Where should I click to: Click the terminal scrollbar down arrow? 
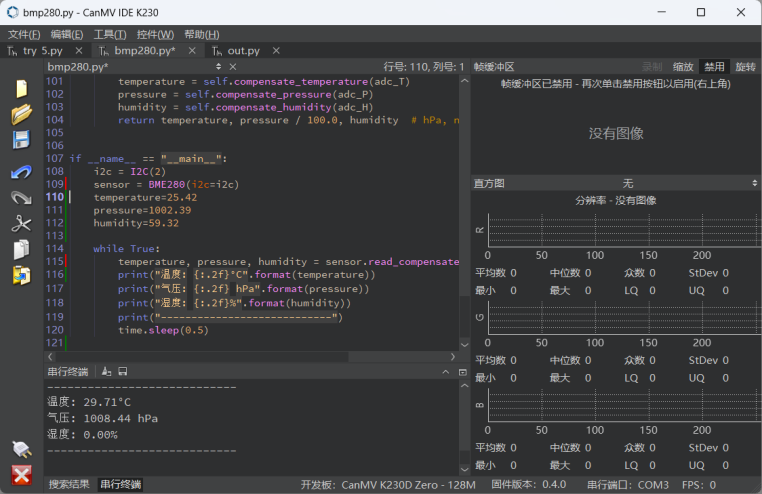click(x=465, y=469)
